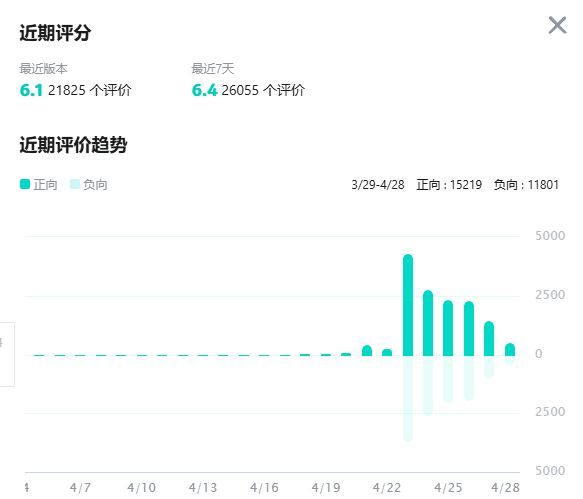583x499 pixels.
Task: Select the positive bar for 4/26
Action: (x=469, y=329)
